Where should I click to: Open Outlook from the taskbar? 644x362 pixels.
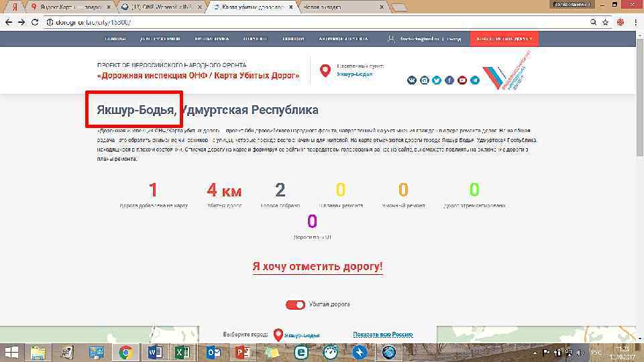[213, 353]
